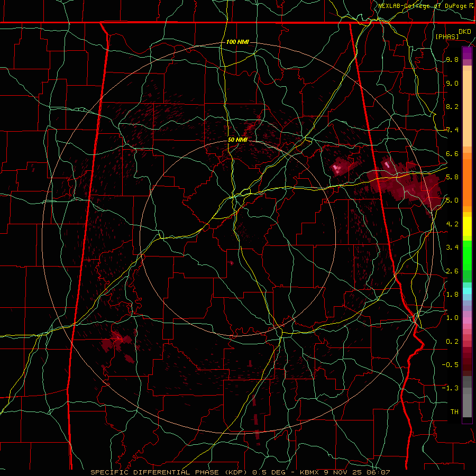Select the 6.6 scale value
476x476 pixels.
[x=452, y=154]
